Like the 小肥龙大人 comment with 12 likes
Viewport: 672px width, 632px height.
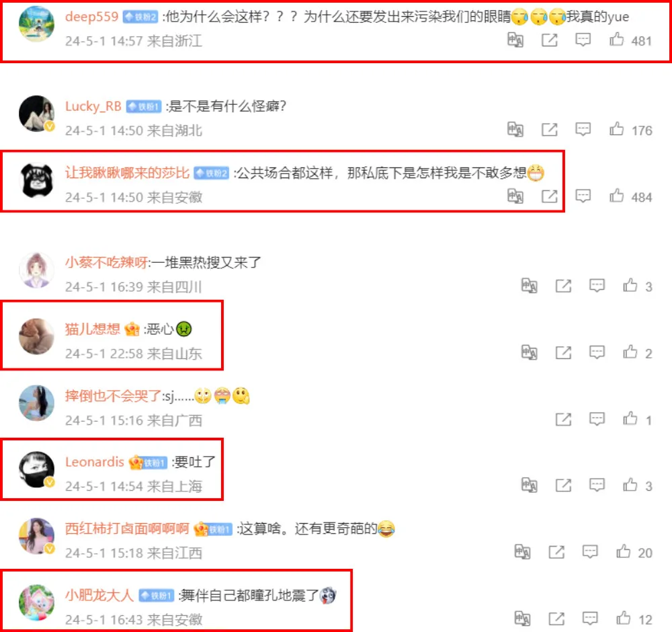[x=623, y=619]
